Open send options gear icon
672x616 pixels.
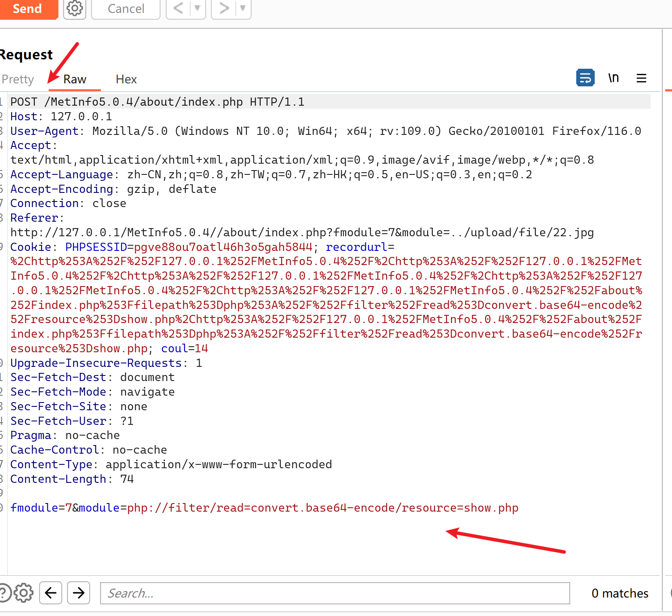pos(75,9)
